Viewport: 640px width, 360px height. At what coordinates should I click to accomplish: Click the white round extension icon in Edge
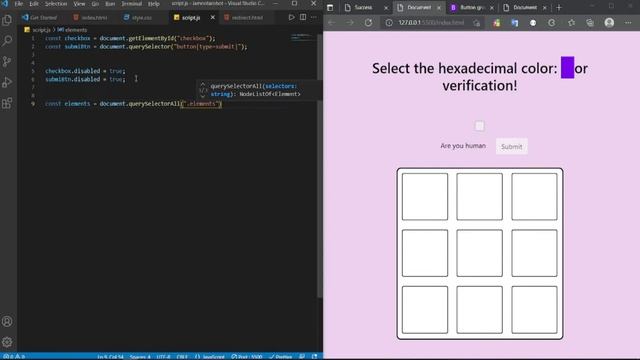[x=533, y=23]
